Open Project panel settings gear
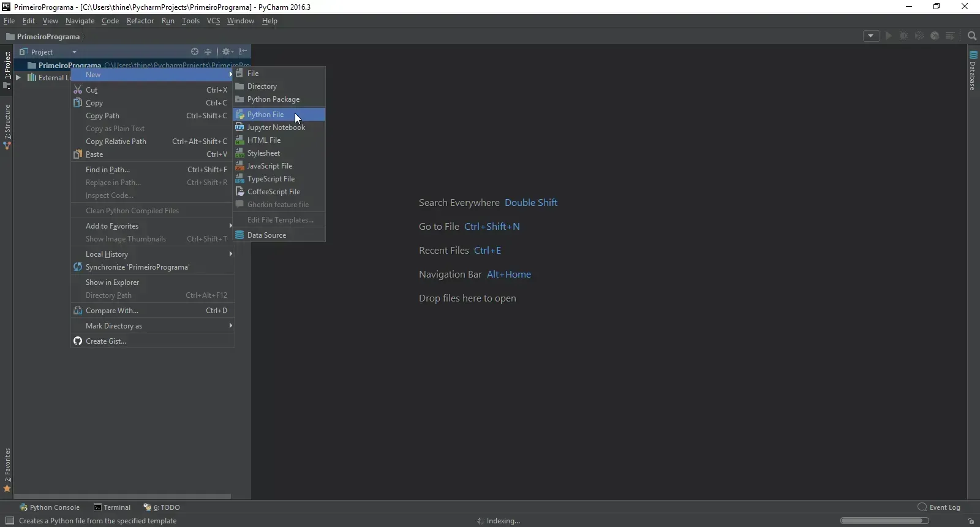This screenshot has width=980, height=527. (x=227, y=51)
